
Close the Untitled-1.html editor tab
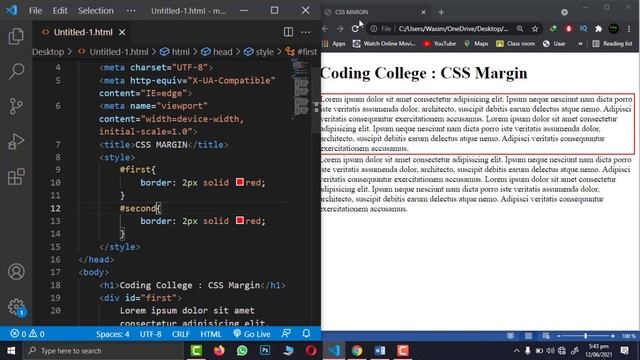pos(122,32)
